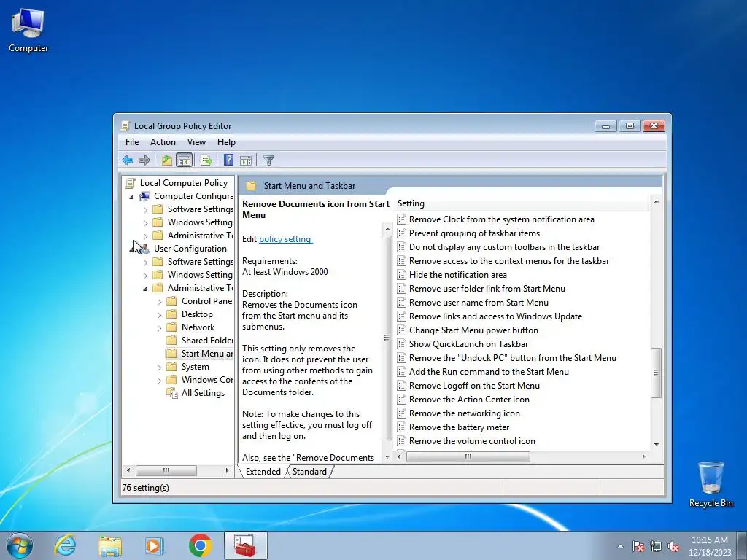Screen dimensions: 747x560
Task: Select Local Computer Policy root node
Action: [183, 183]
